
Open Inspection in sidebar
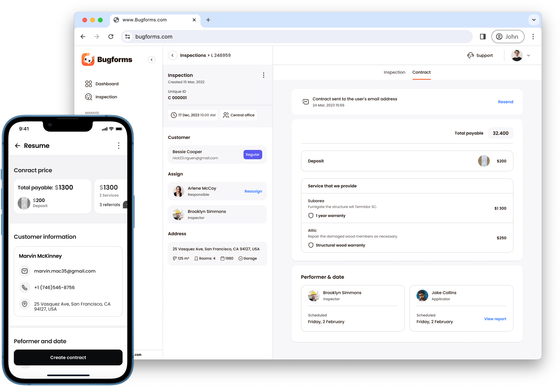101,97
